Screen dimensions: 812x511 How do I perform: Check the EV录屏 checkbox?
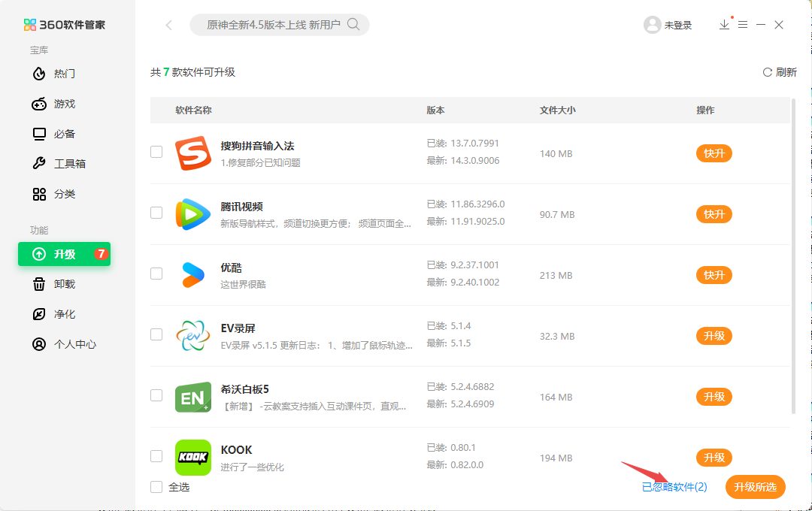coord(156,334)
